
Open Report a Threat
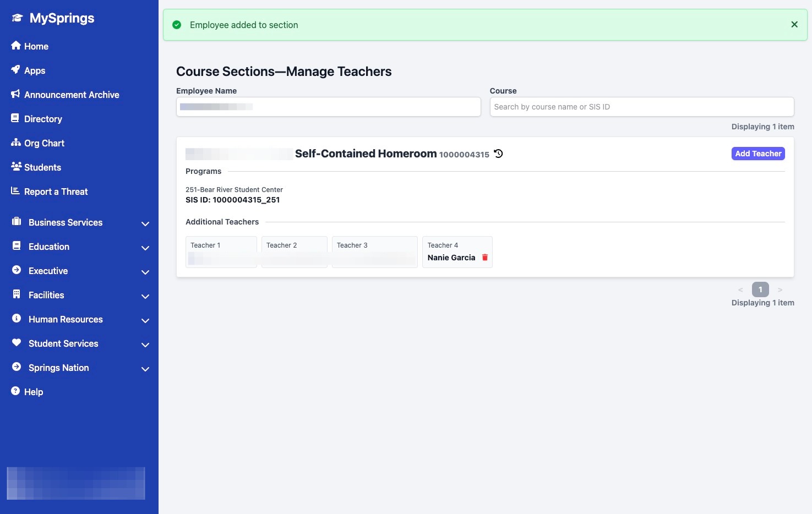56,192
